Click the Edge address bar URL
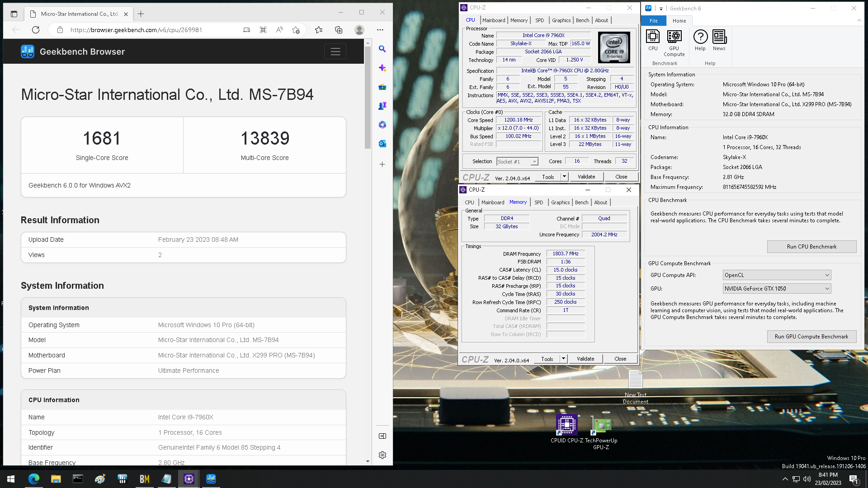868x488 pixels. point(136,30)
